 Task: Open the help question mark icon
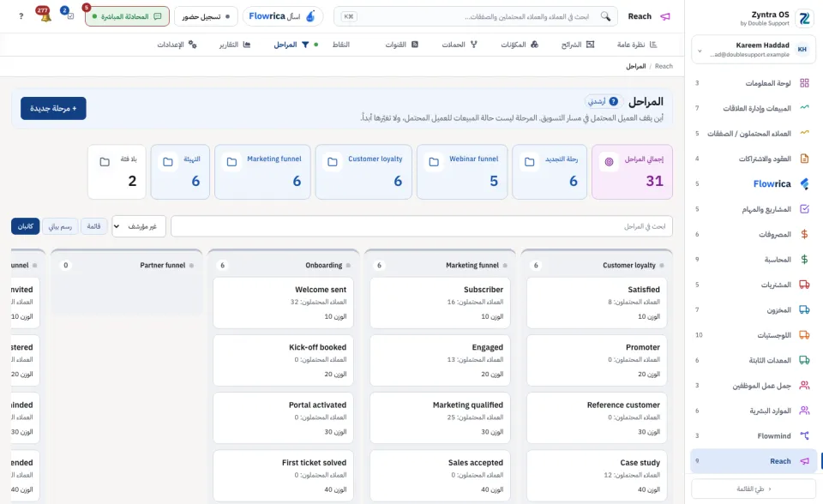click(21, 16)
